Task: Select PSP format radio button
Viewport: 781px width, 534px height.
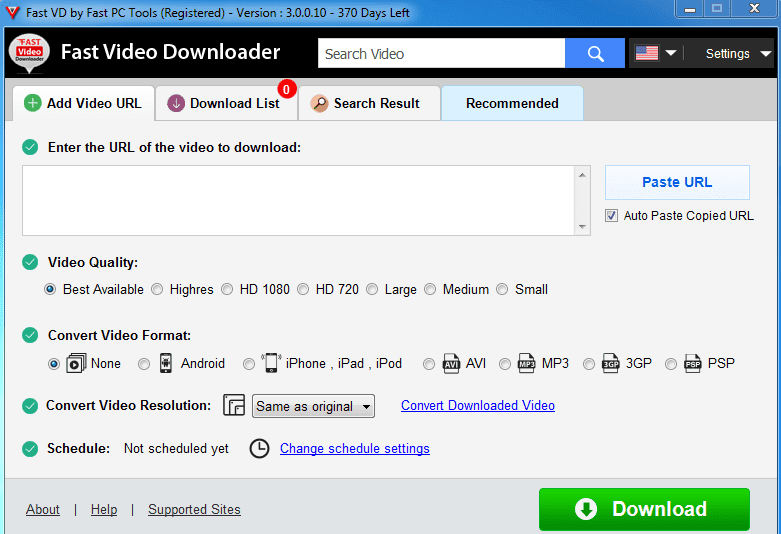Action: (x=671, y=364)
